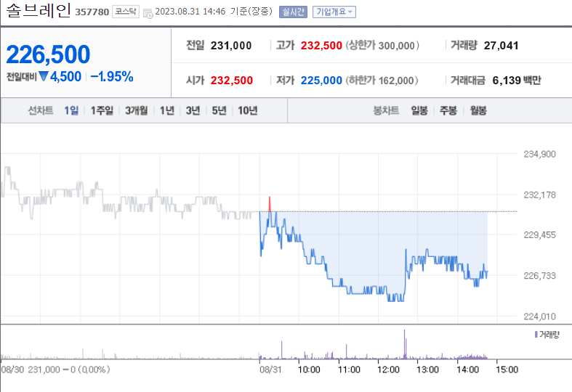Screen dimensions: 572x392
Task: Click the current price 226,500
Action: point(48,54)
